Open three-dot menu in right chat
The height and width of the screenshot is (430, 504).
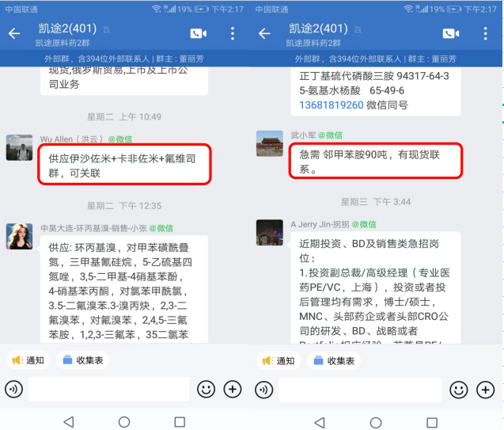point(485,33)
